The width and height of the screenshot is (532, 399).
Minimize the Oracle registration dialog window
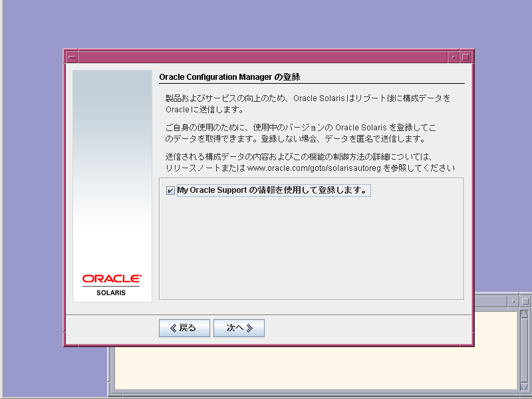pos(454,57)
